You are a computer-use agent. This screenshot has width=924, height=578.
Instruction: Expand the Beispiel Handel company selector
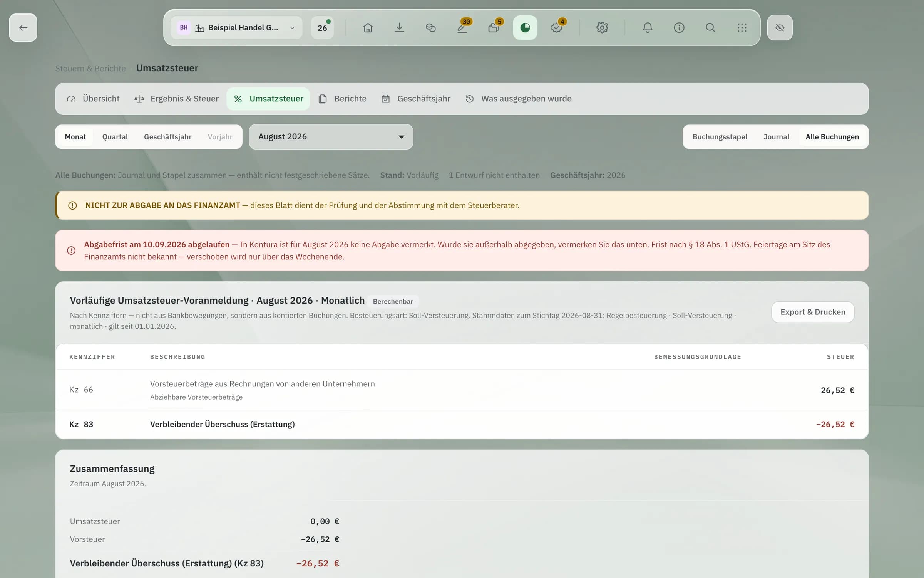click(236, 28)
